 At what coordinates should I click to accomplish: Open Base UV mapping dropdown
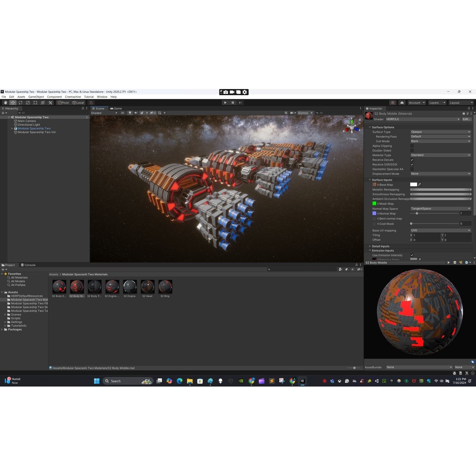[440, 231]
